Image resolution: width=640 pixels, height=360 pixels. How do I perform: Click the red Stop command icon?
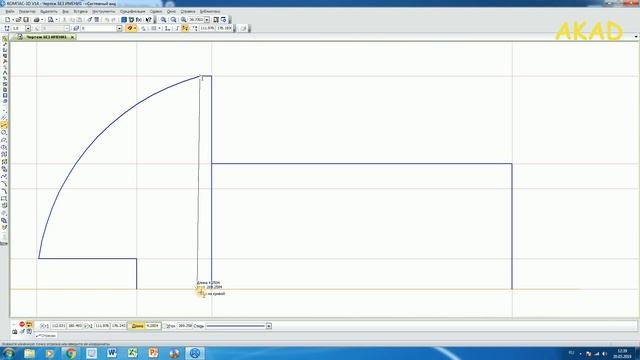tap(22, 324)
